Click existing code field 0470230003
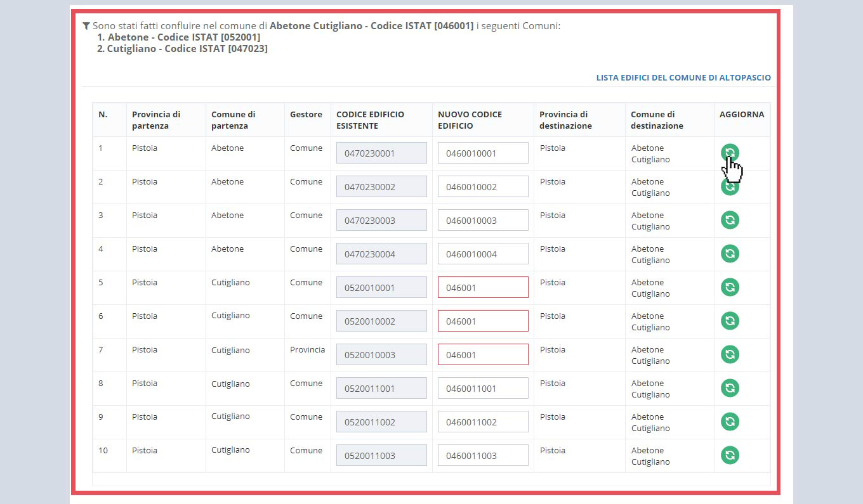 381,220
